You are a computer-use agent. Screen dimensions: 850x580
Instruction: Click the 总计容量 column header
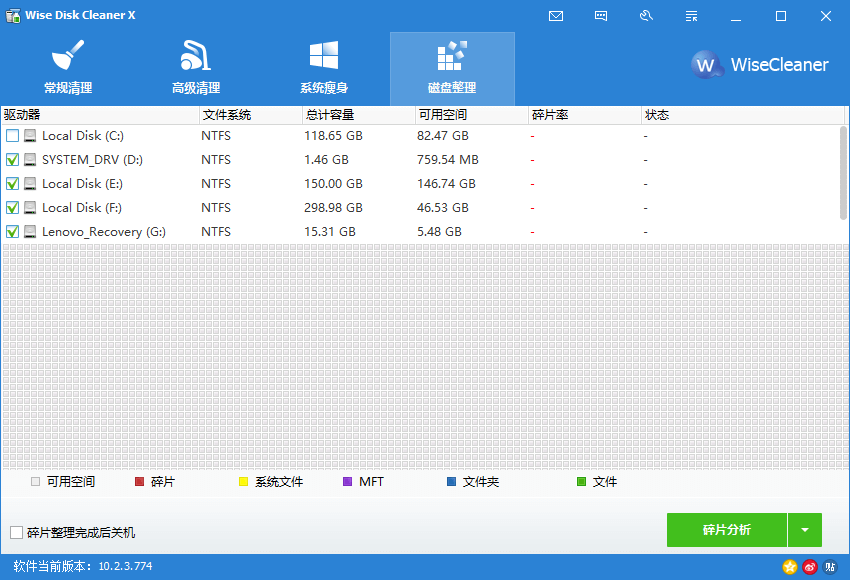pyautogui.click(x=359, y=115)
